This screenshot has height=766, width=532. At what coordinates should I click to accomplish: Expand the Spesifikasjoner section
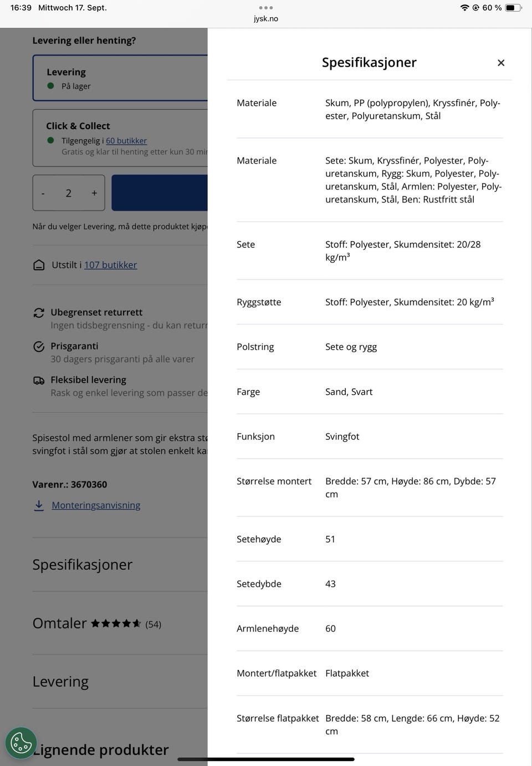(83, 565)
